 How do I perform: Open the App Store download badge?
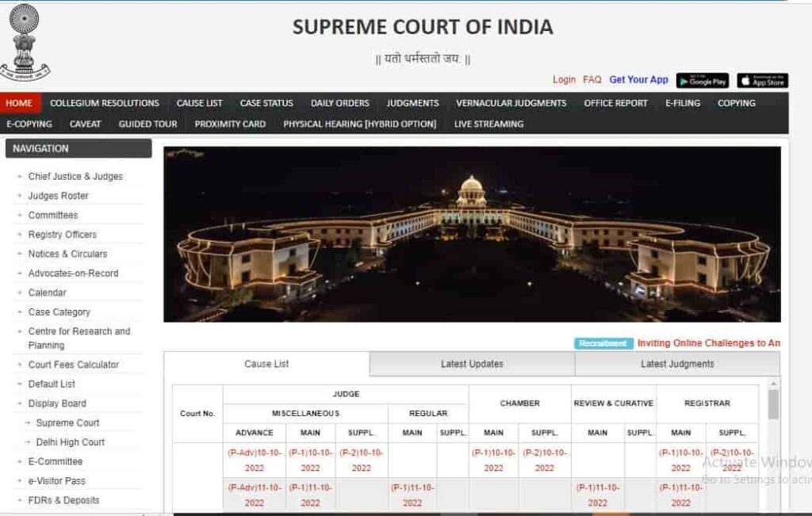(761, 81)
